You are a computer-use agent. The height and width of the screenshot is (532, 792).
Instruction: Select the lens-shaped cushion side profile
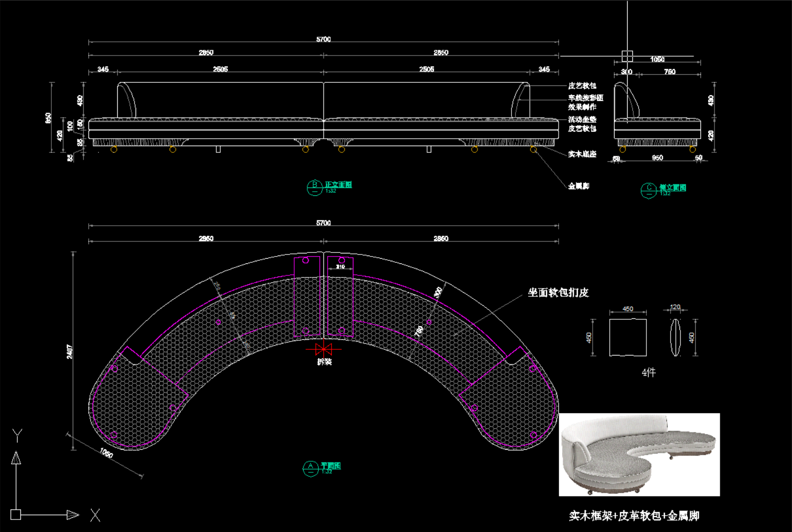pyautogui.click(x=675, y=337)
